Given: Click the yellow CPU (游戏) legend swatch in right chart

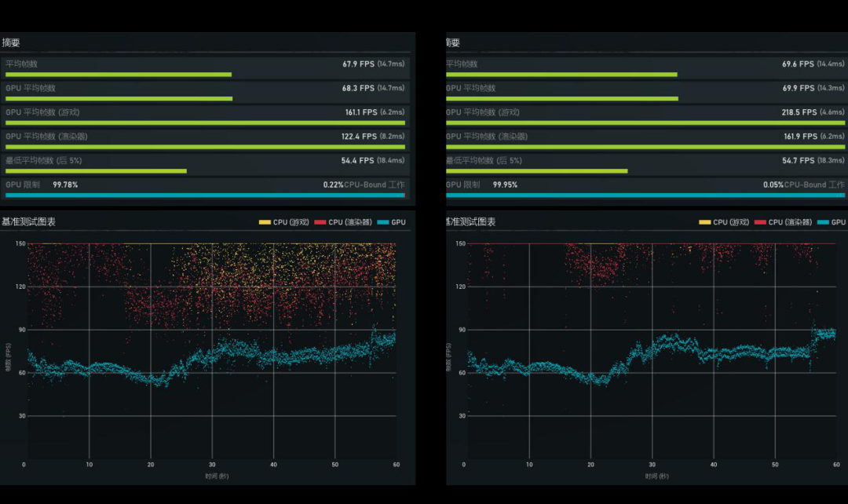Looking at the screenshot, I should pyautogui.click(x=704, y=222).
